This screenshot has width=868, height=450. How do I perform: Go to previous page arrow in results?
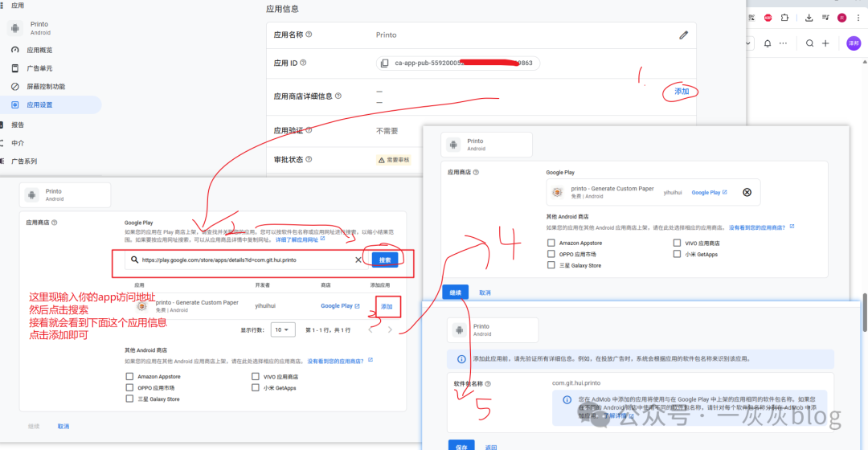pos(371,330)
